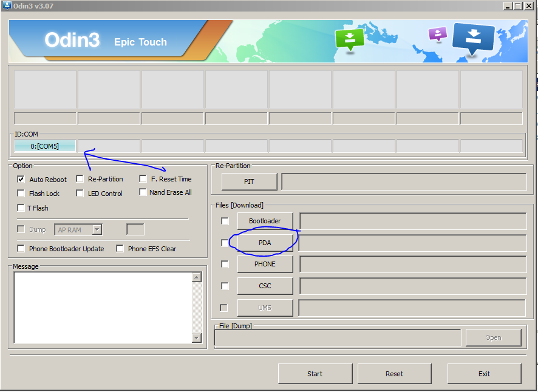Click the PIT button

[249, 181]
